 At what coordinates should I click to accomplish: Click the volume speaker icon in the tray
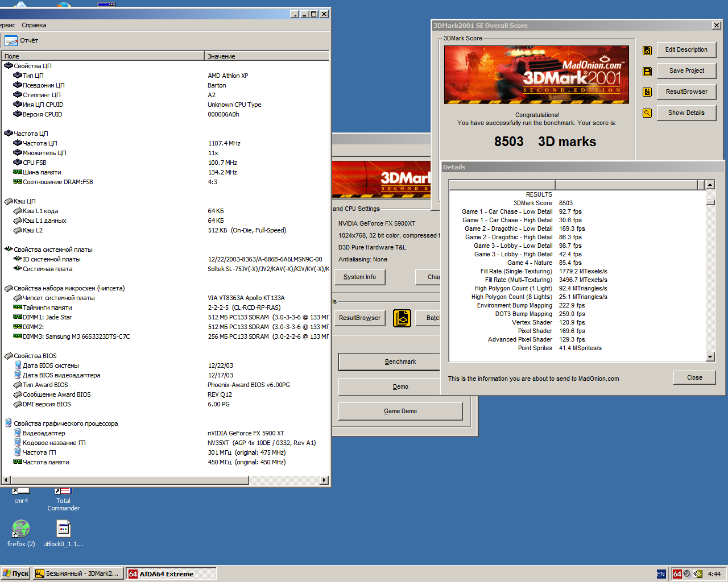(x=686, y=573)
